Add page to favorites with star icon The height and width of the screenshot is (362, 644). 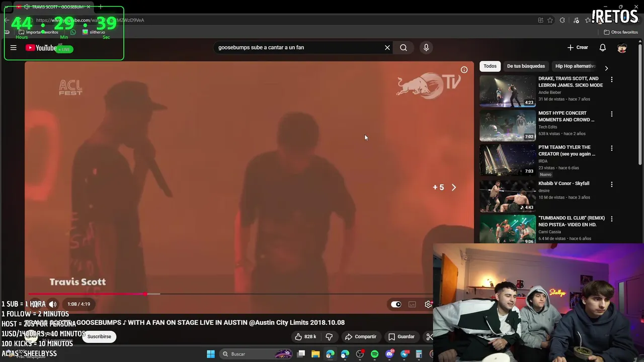tap(550, 20)
